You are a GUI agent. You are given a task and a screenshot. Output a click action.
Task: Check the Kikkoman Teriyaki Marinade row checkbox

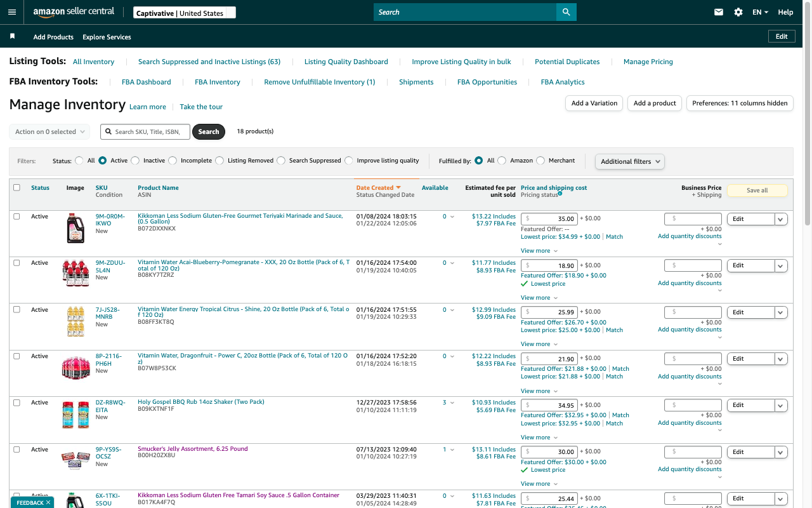pyautogui.click(x=16, y=217)
